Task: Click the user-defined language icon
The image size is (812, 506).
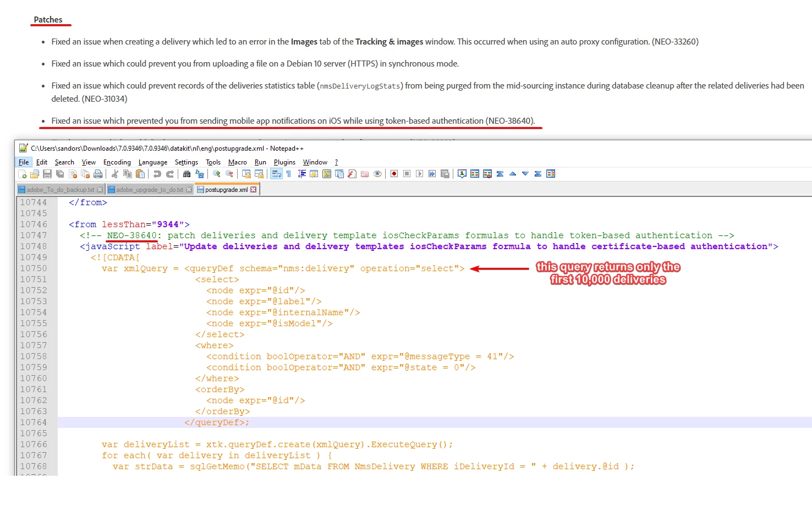Action: click(x=314, y=174)
